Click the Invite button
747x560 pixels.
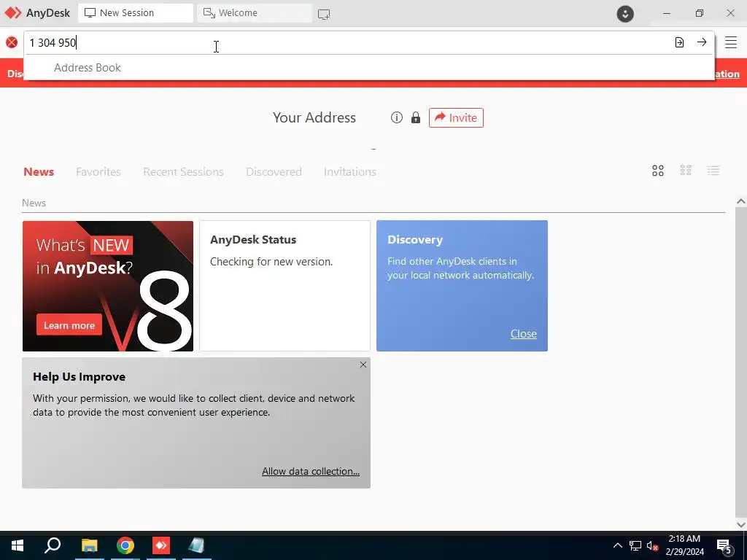click(x=456, y=117)
